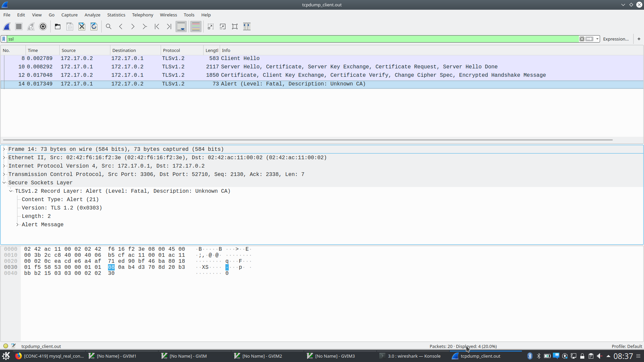Go to the first packet icon
The height and width of the screenshot is (362, 644).
pyautogui.click(x=157, y=27)
